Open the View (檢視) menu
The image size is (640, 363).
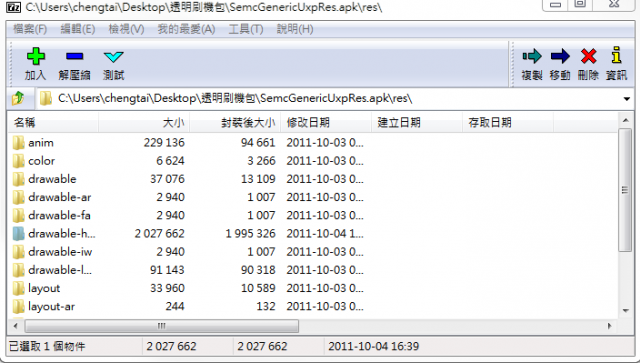[x=126, y=29]
